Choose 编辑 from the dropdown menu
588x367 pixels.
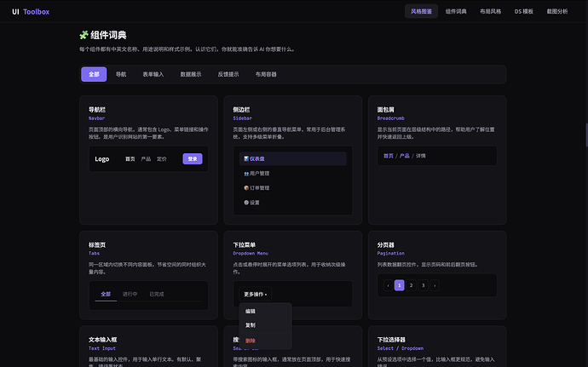click(266, 311)
